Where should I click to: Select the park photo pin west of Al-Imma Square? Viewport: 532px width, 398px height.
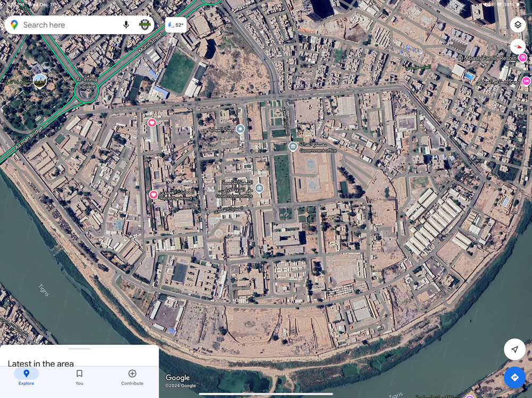point(40,81)
